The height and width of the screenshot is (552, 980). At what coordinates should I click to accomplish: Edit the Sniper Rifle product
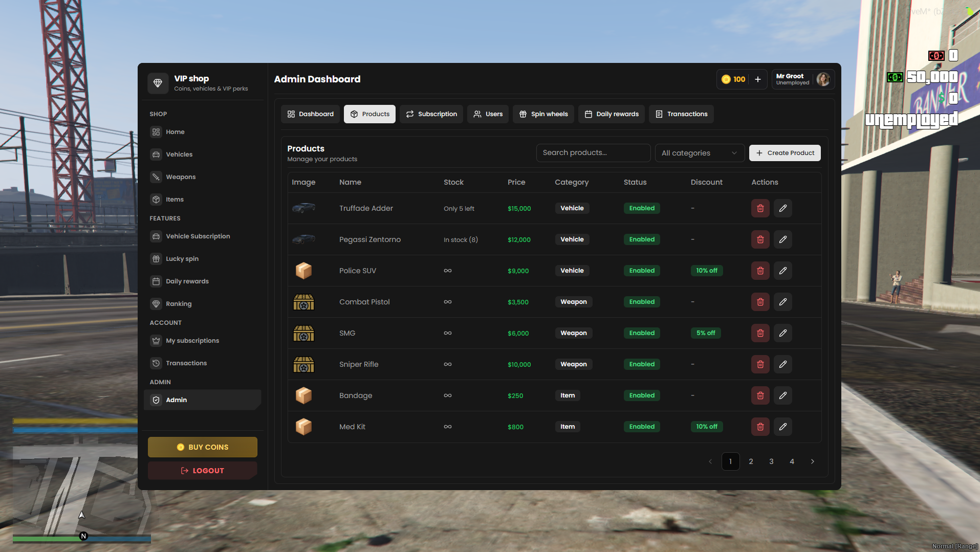pos(782,364)
